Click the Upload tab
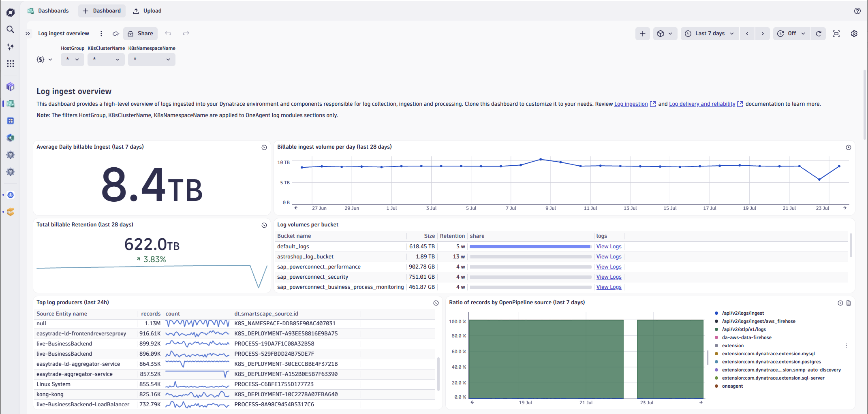 point(148,11)
